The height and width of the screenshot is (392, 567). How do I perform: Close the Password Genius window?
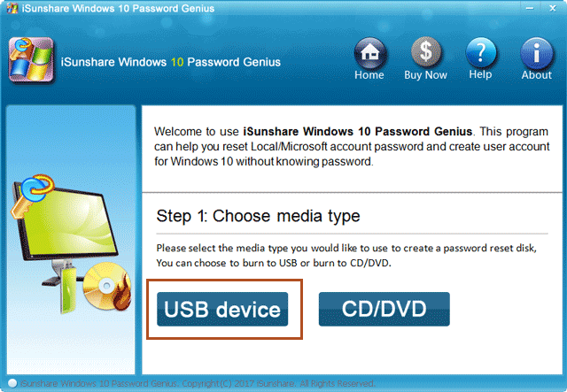pyautogui.click(x=553, y=8)
